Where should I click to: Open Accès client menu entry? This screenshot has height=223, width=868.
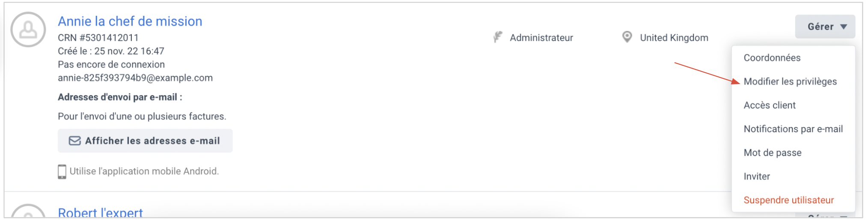tap(770, 105)
